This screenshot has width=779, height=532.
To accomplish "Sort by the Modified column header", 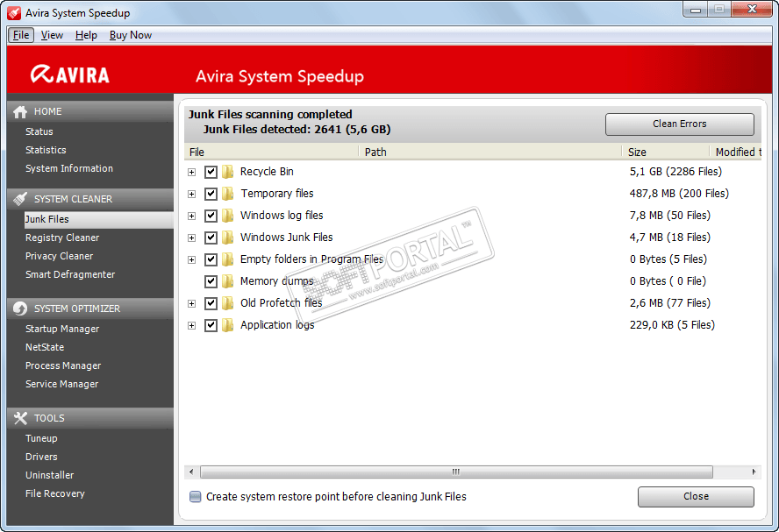I will point(736,152).
